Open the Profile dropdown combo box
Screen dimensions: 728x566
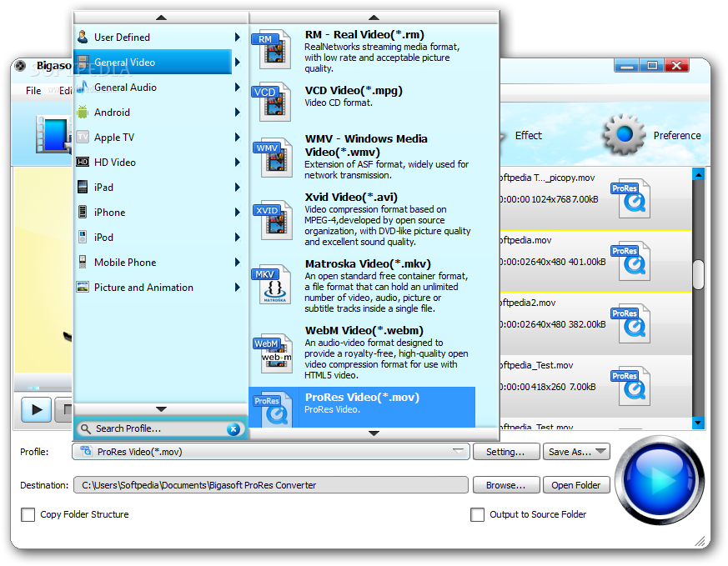271,452
